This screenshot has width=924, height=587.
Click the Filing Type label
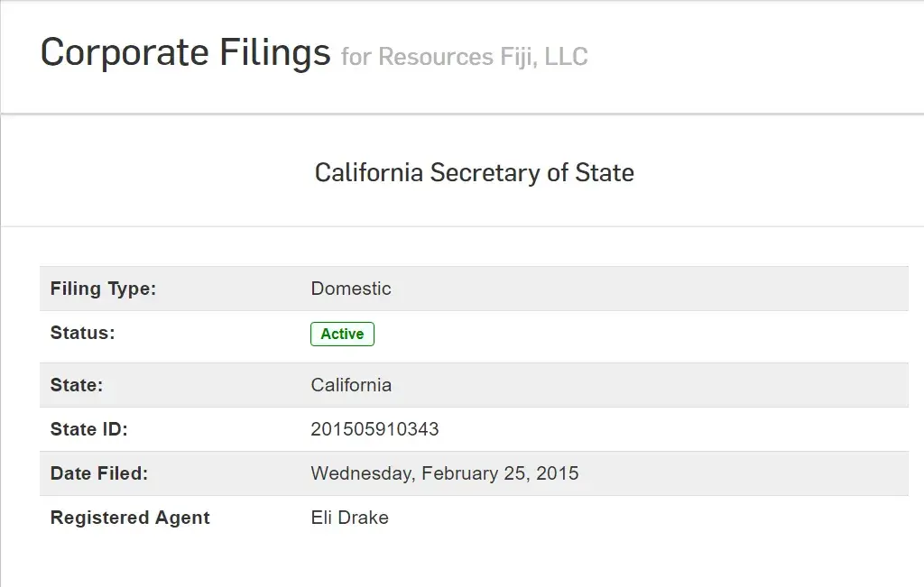103,289
